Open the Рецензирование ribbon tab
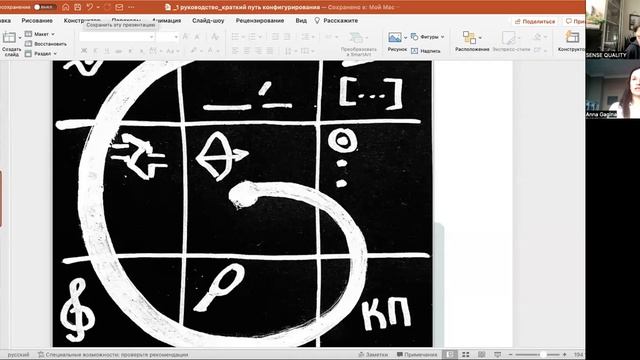 point(260,20)
